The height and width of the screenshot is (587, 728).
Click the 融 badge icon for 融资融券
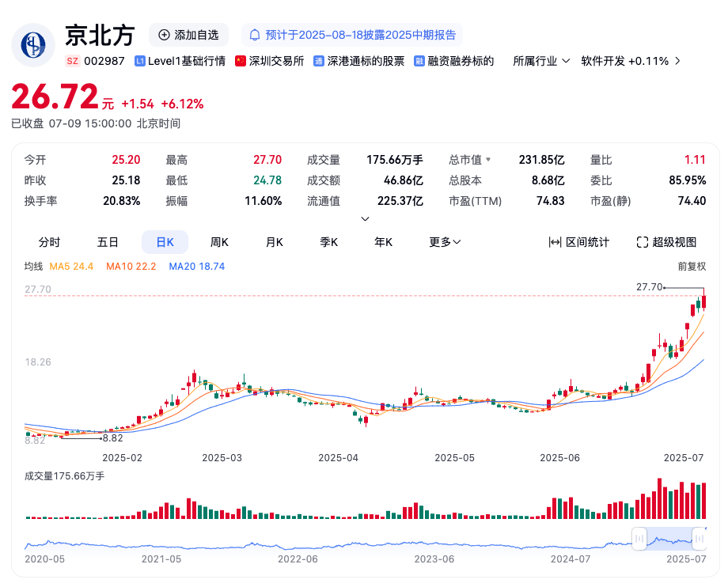[x=419, y=61]
